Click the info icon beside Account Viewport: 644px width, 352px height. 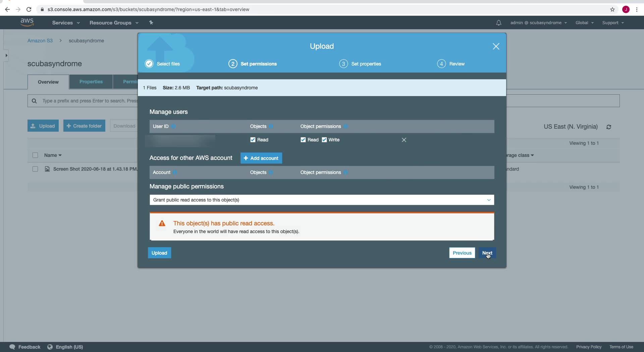point(175,172)
